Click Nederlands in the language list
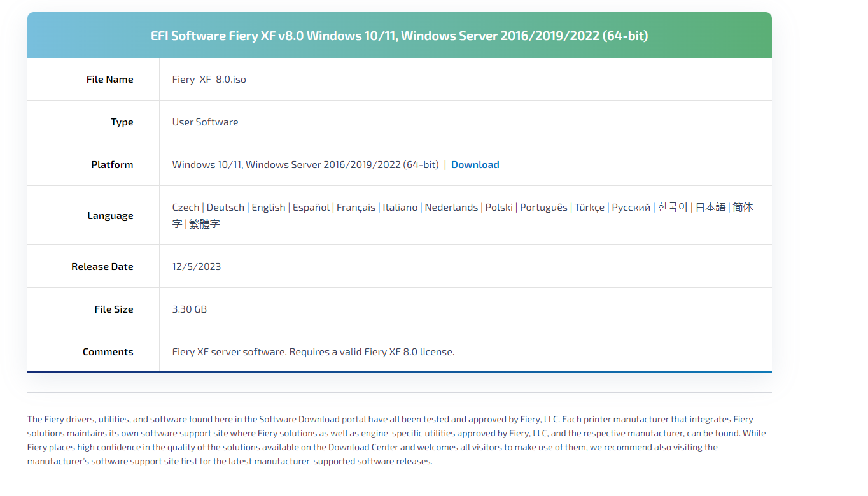The height and width of the screenshot is (496, 868). (x=451, y=208)
